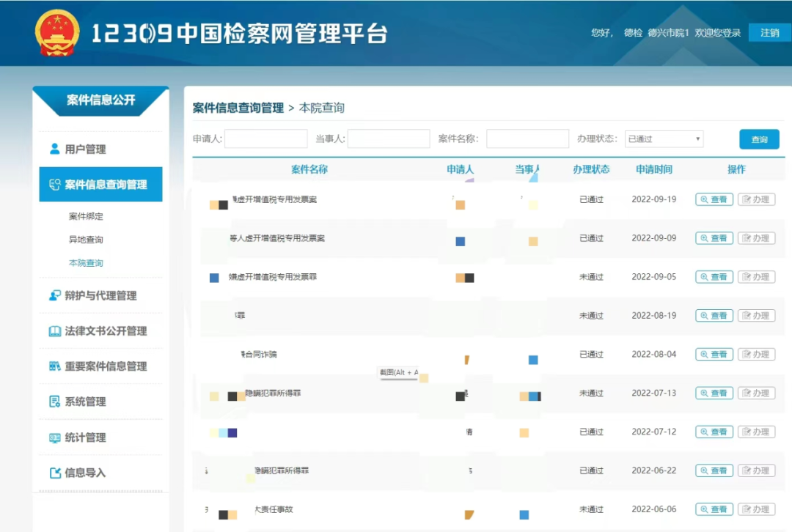Image resolution: width=792 pixels, height=532 pixels.
Task: Click the national emblem logo in header
Action: coord(58,33)
